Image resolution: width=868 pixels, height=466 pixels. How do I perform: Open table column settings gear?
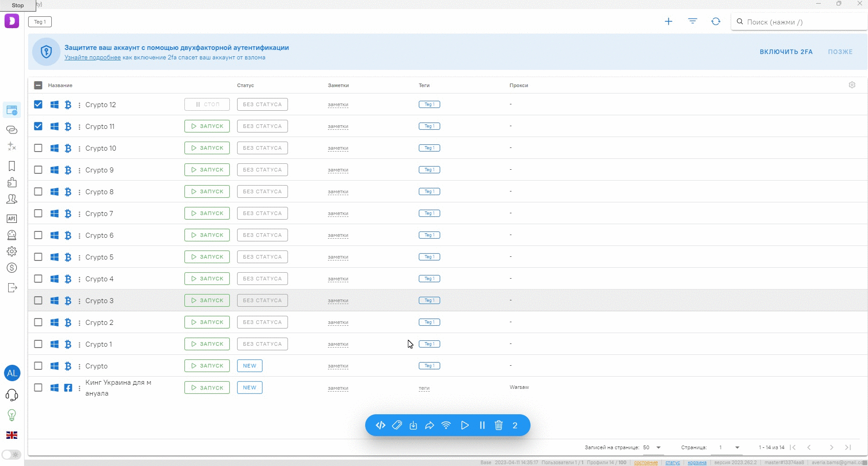(852, 85)
